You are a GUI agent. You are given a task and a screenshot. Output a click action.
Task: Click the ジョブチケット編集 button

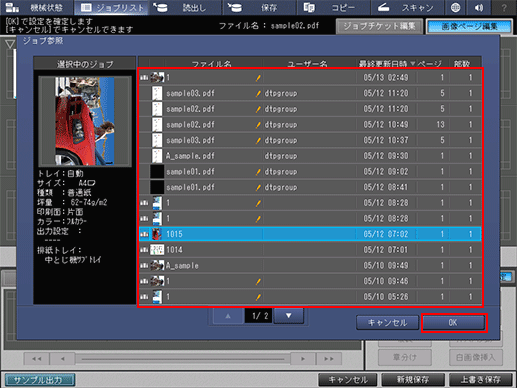click(379, 26)
